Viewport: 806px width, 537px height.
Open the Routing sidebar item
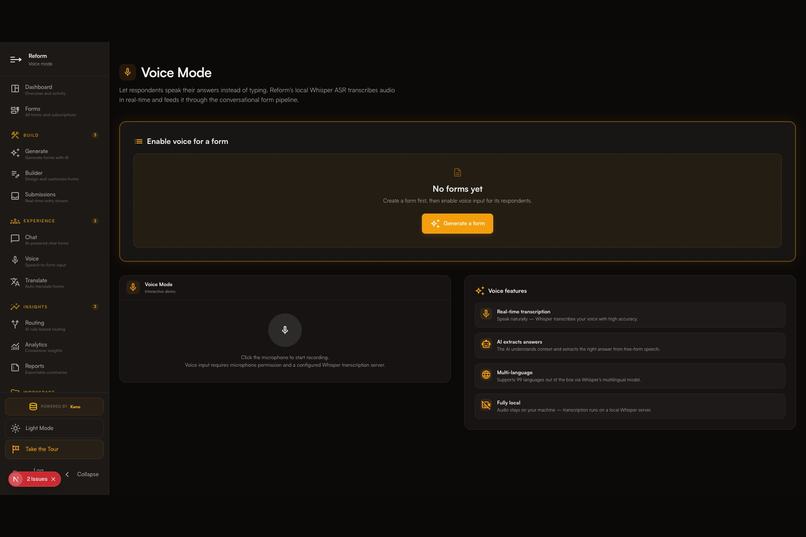tap(54, 325)
